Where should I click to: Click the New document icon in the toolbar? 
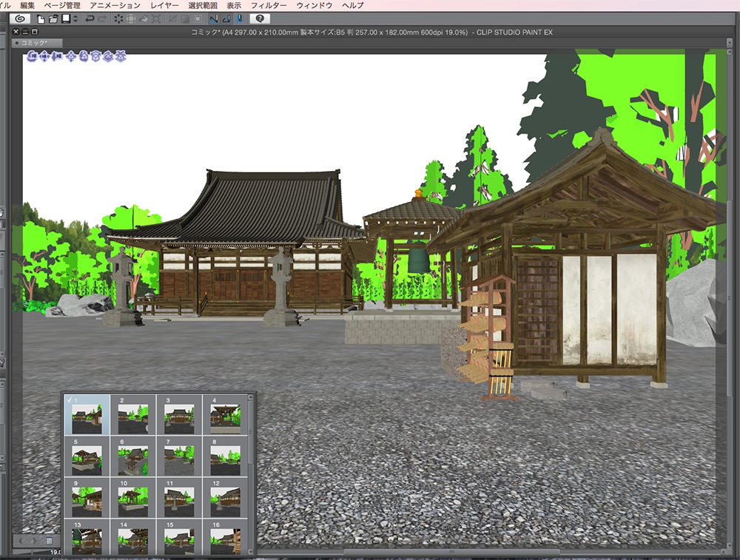[x=41, y=19]
